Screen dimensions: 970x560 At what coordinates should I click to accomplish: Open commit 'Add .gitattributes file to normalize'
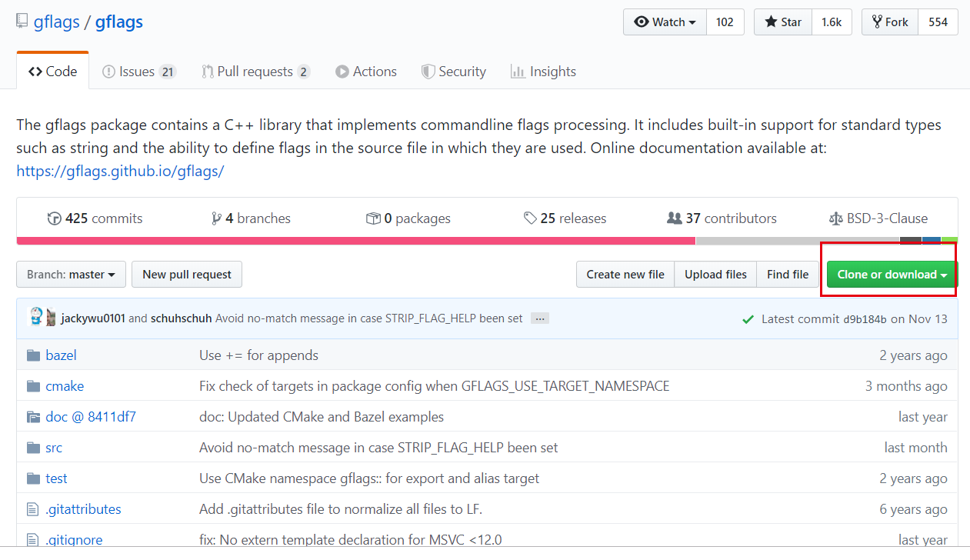(341, 509)
